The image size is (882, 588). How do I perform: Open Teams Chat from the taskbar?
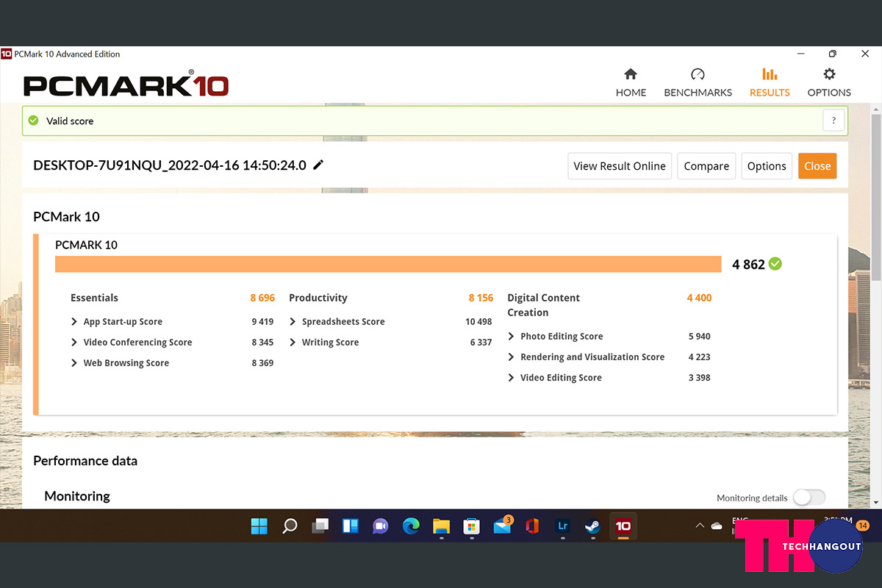(x=380, y=526)
